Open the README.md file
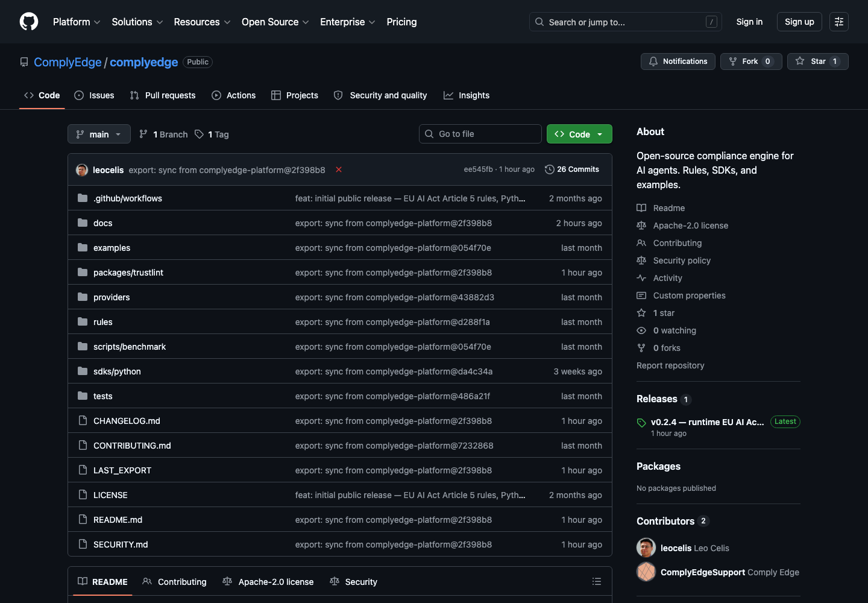868x603 pixels. coord(118,520)
